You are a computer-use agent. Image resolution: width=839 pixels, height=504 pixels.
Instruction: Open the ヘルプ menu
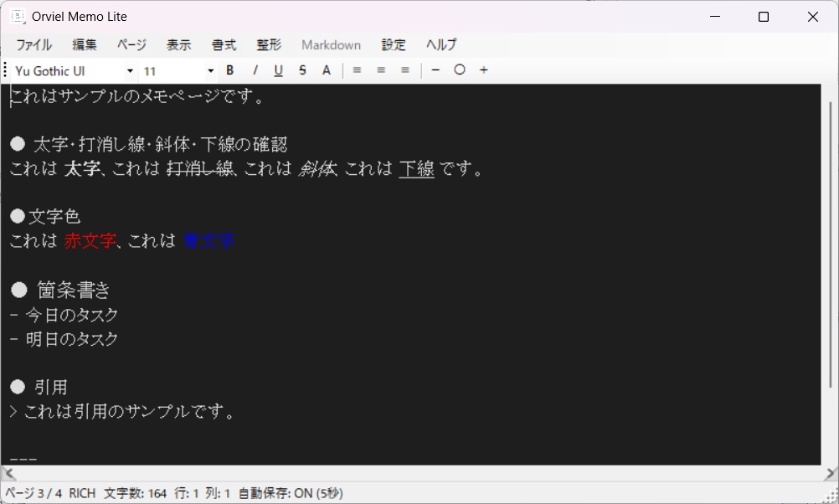click(441, 45)
